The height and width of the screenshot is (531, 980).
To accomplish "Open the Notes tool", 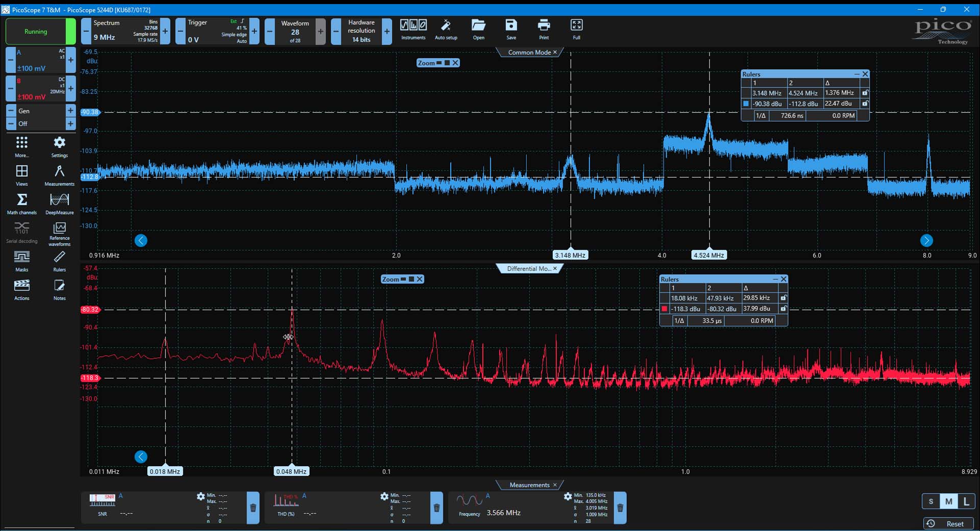I will 59,290.
